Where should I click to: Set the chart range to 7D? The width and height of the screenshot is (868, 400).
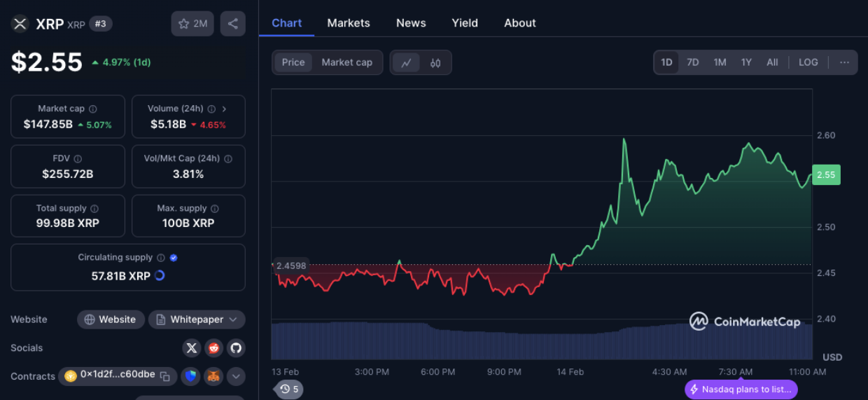click(x=692, y=62)
